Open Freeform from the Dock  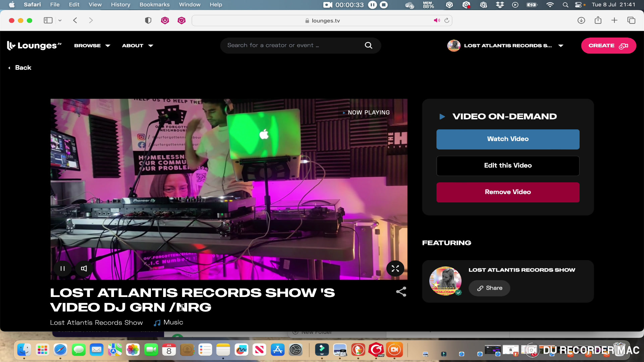point(241,350)
